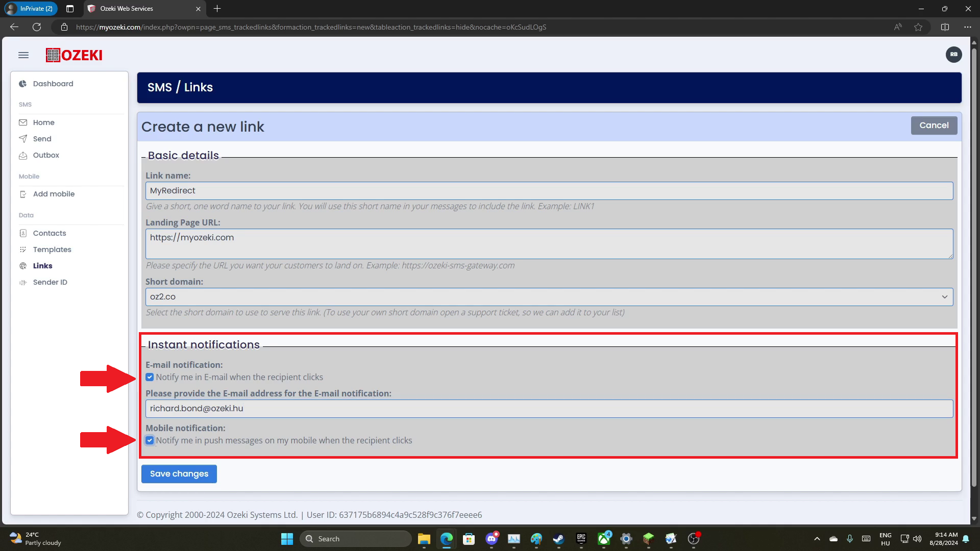Open the Short domain dropdown
Image resolution: width=980 pixels, height=551 pixels.
tap(549, 297)
